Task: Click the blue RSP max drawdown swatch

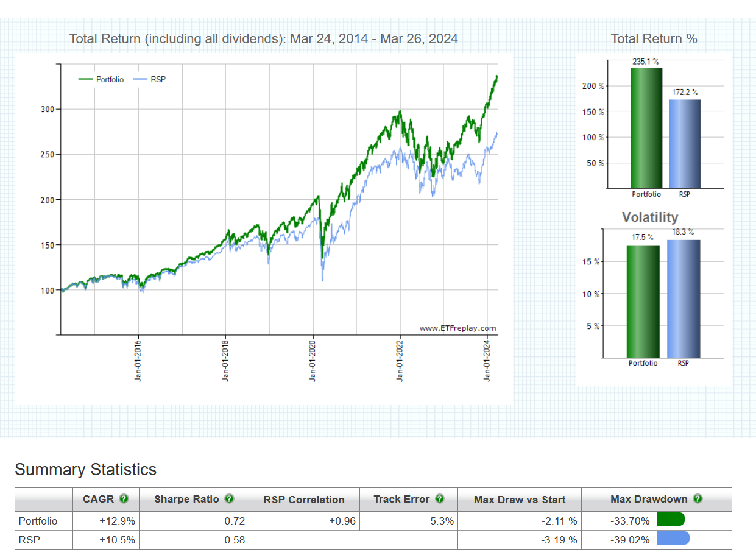Action: tap(673, 538)
